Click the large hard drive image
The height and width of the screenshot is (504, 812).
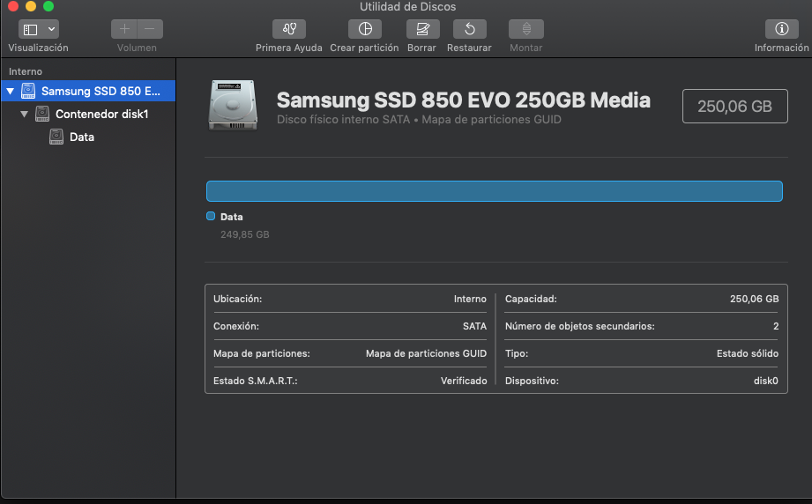coord(233,105)
